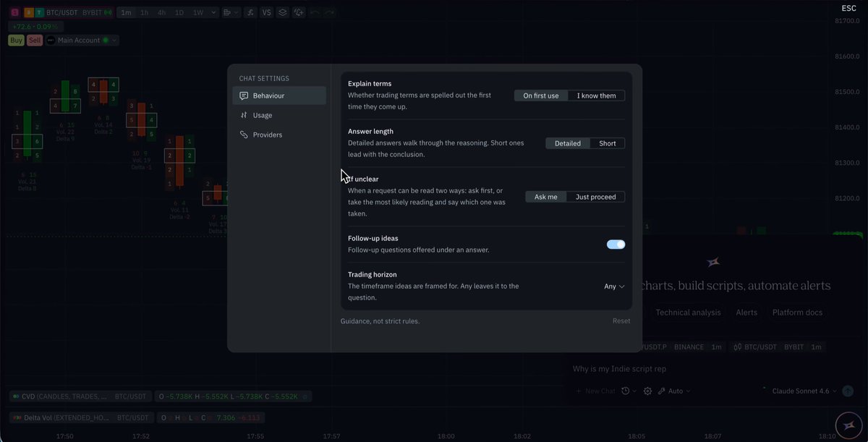The image size is (868, 442).
Task: Click the Buy button on the chart
Action: [16, 41]
